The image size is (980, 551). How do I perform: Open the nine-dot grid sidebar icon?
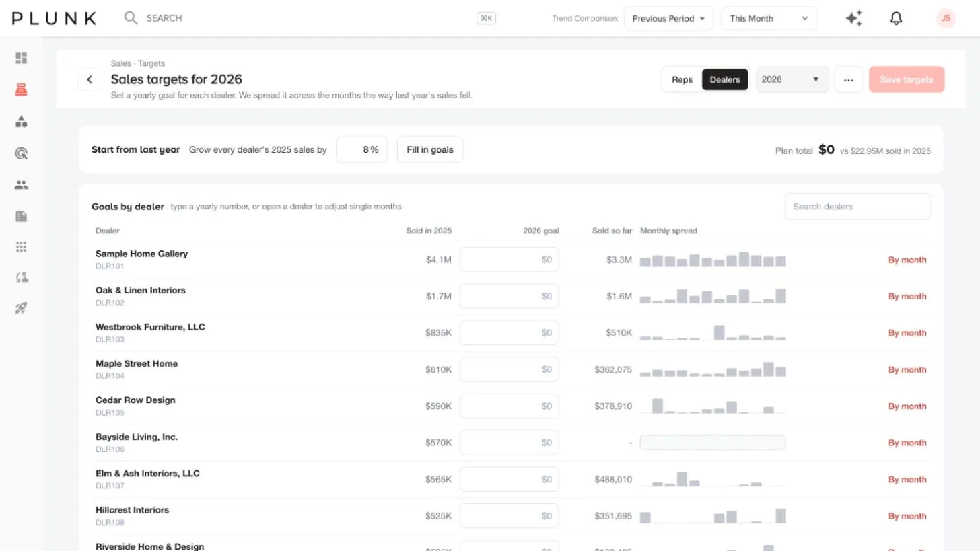point(21,247)
